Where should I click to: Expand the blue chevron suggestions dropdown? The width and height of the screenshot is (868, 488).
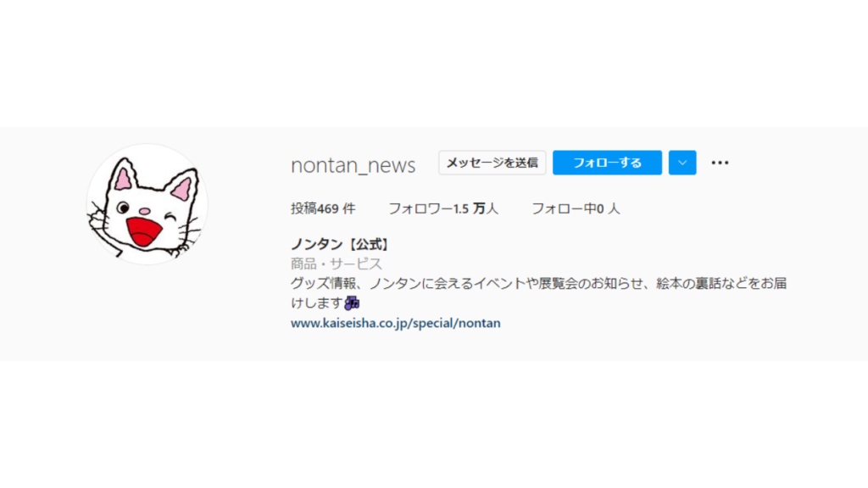(x=682, y=163)
